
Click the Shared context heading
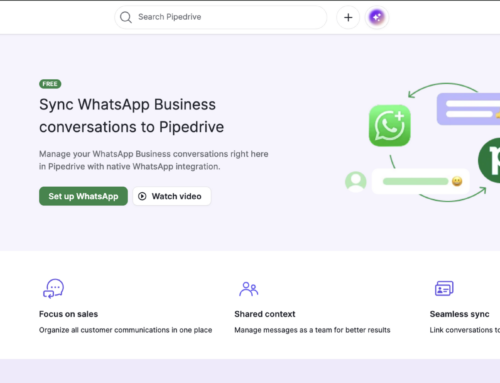[265, 314]
